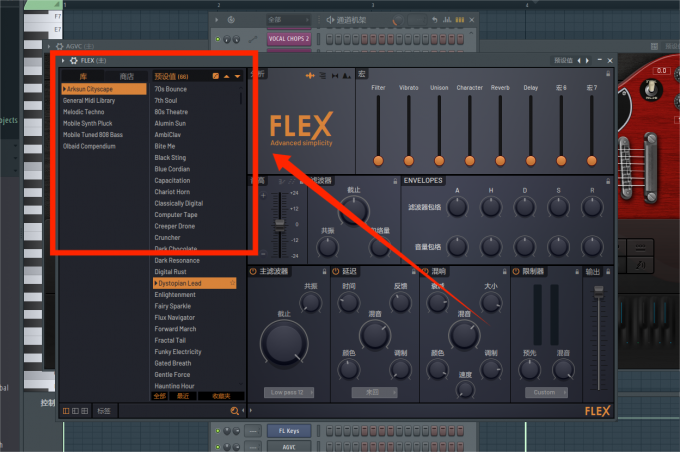Toggle lock on the 限制器 section
Image resolution: width=680 pixels, height=452 pixels.
click(577, 272)
